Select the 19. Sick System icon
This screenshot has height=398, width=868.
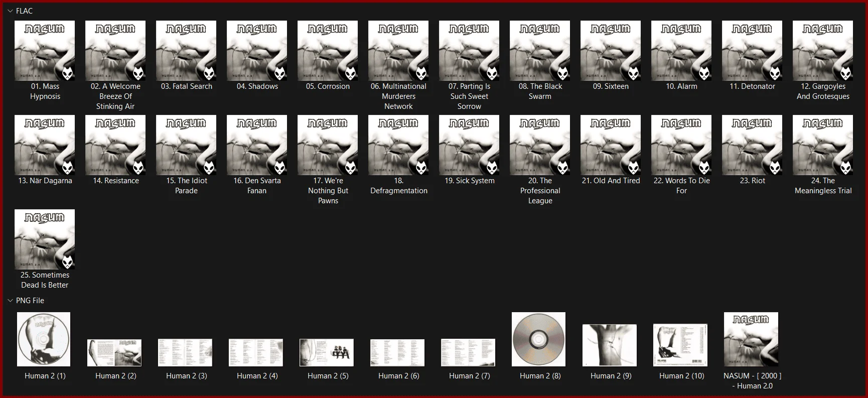[469, 145]
